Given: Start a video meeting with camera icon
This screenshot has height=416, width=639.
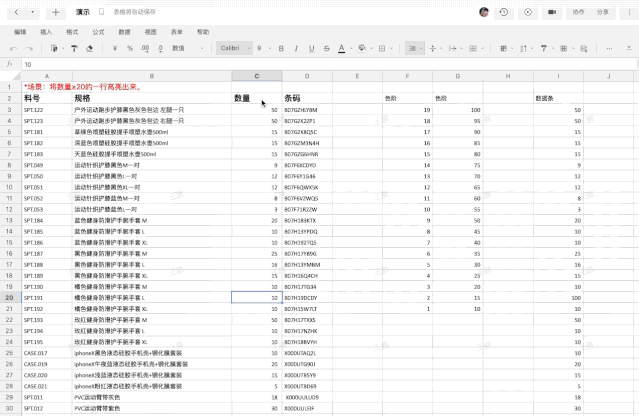Looking at the screenshot, I should click(x=552, y=12).
